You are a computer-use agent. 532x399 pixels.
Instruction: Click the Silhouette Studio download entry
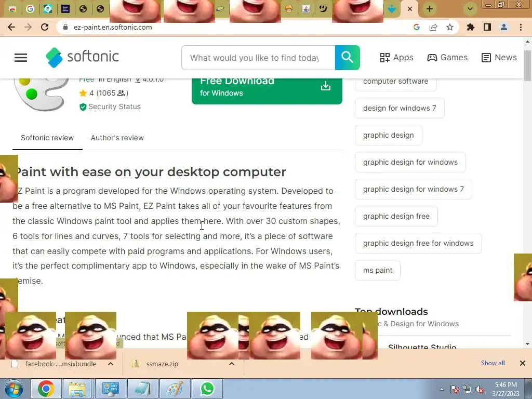(422, 346)
